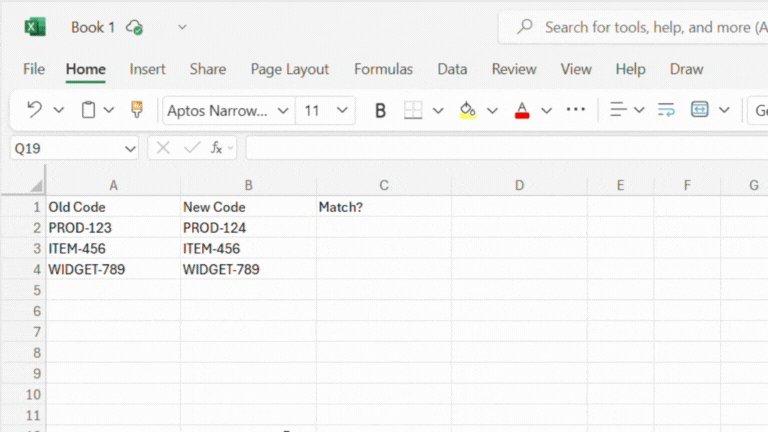Select ITEM-456 in column B

click(248, 248)
